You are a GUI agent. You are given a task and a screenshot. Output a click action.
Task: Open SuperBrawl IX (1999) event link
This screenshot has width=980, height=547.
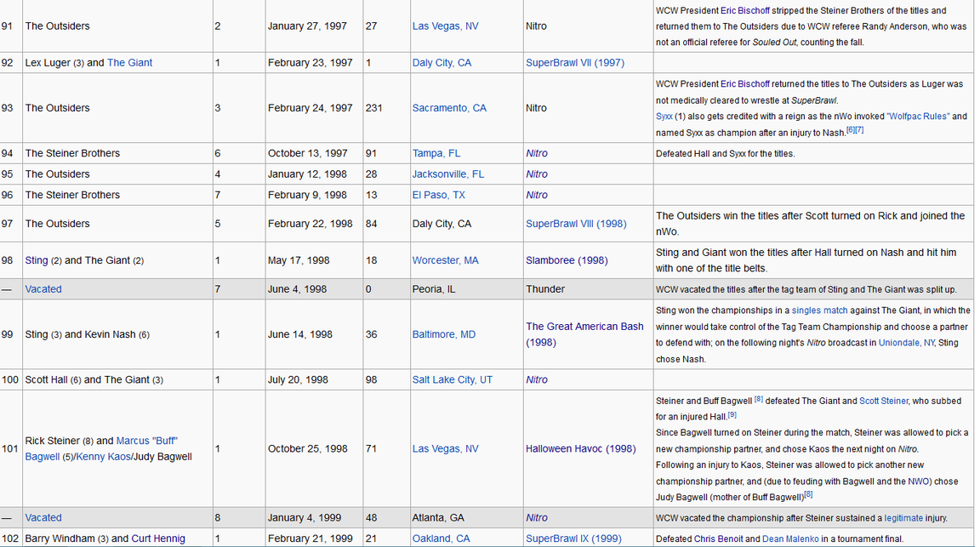click(573, 538)
